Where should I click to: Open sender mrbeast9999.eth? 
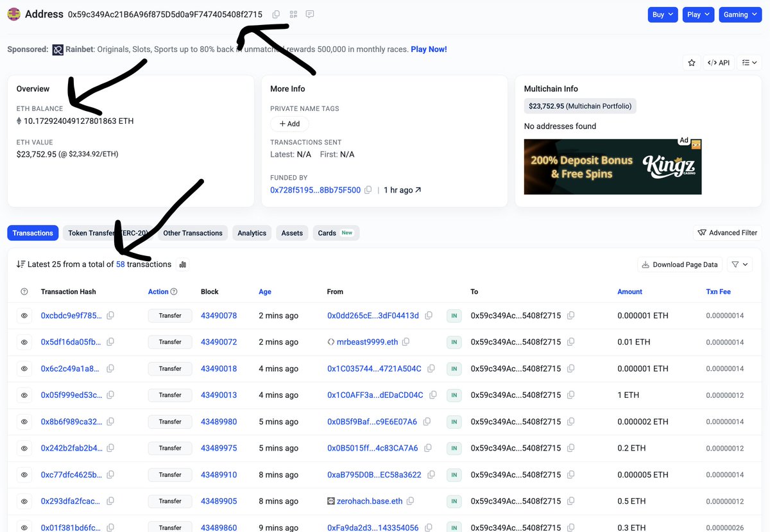(367, 342)
